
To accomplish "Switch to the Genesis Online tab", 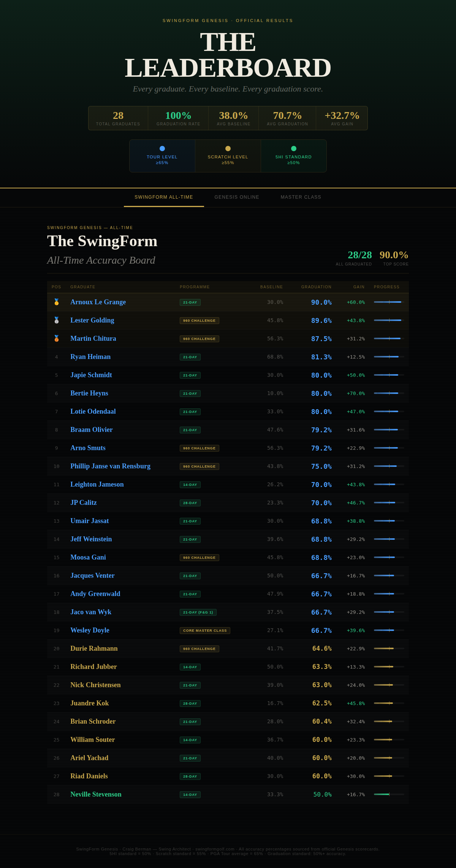I will [x=237, y=197].
